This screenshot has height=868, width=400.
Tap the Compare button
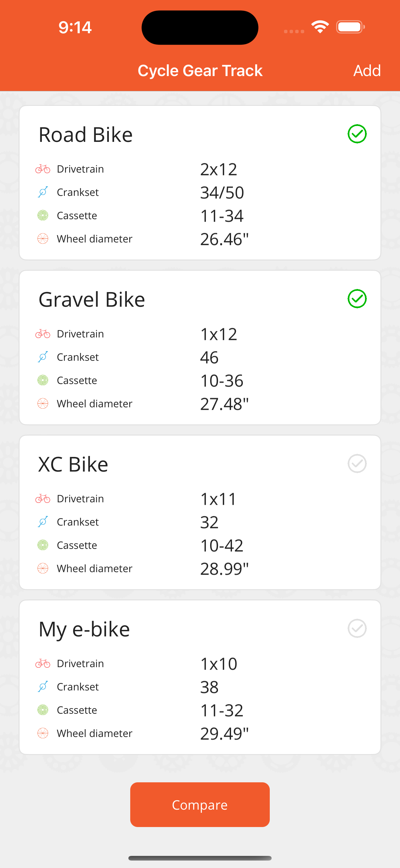click(200, 804)
